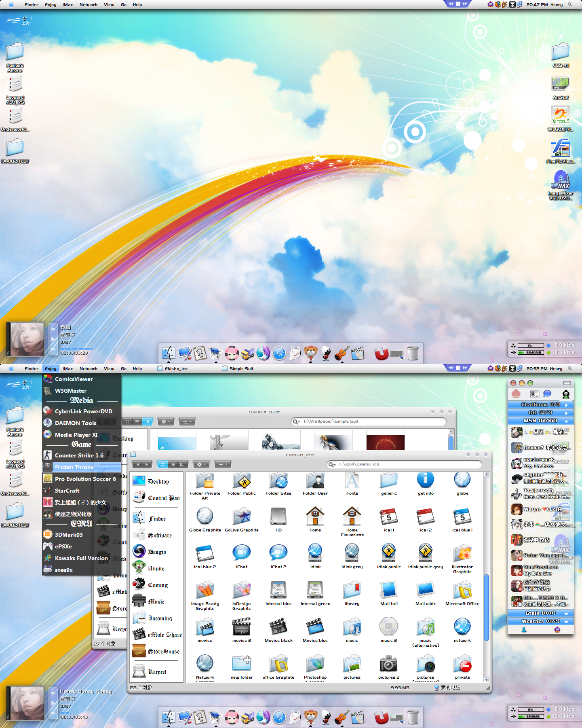Choose DAEMON Tools in the Enjoy menu

(x=82, y=423)
